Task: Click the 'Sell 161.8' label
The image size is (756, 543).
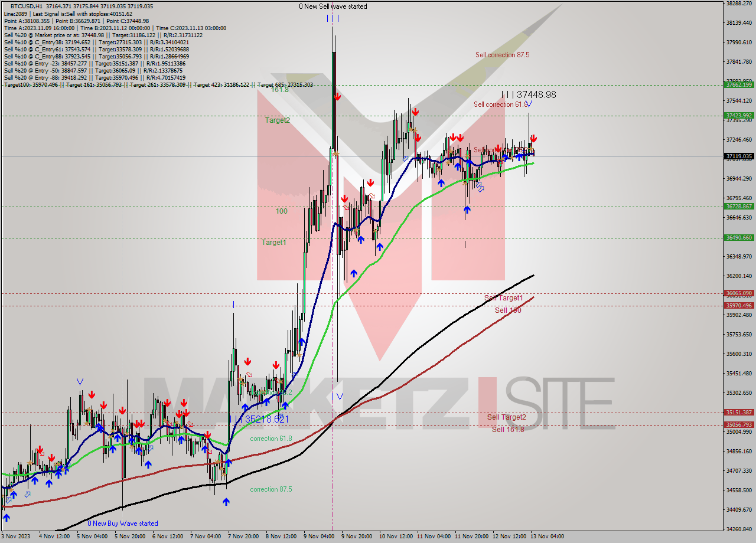Action: click(x=508, y=429)
